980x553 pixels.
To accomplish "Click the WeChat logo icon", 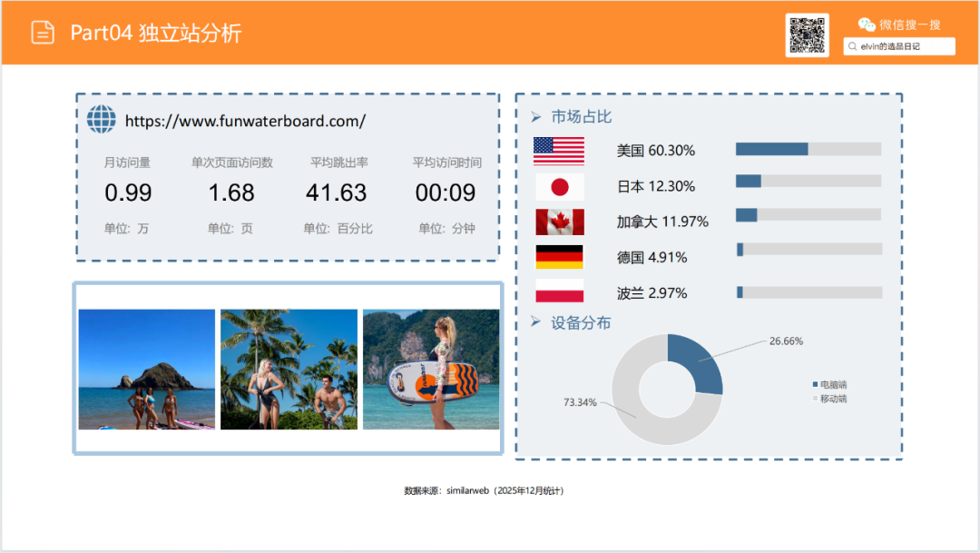I will pos(867,25).
